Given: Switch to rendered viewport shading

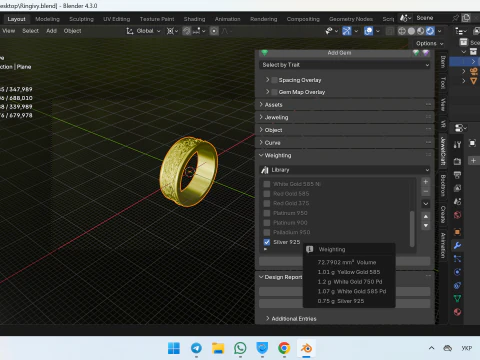Looking at the screenshot, I should pos(430,31).
